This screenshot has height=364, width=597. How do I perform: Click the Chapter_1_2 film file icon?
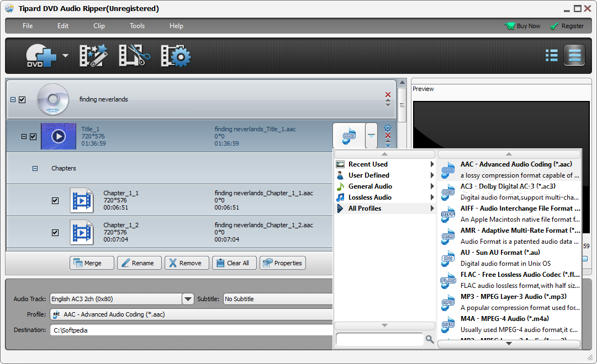(x=82, y=232)
